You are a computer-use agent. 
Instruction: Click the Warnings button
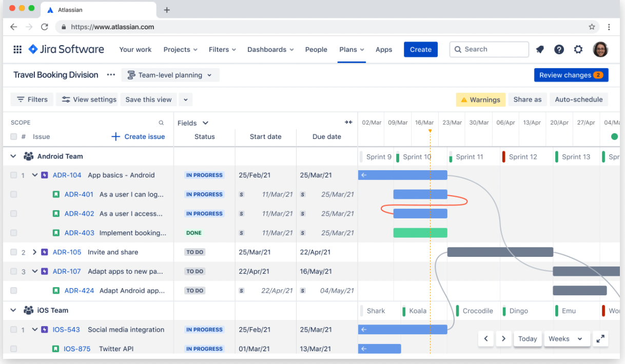[x=481, y=99]
